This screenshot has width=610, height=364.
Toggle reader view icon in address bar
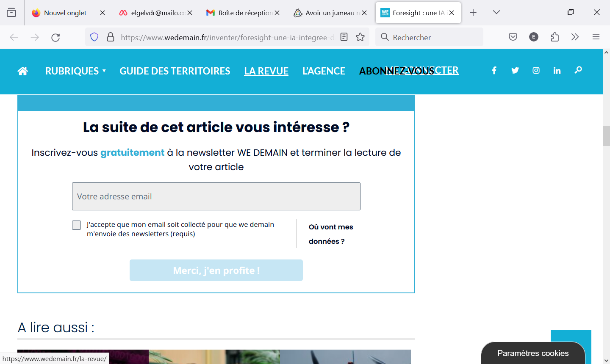point(344,37)
